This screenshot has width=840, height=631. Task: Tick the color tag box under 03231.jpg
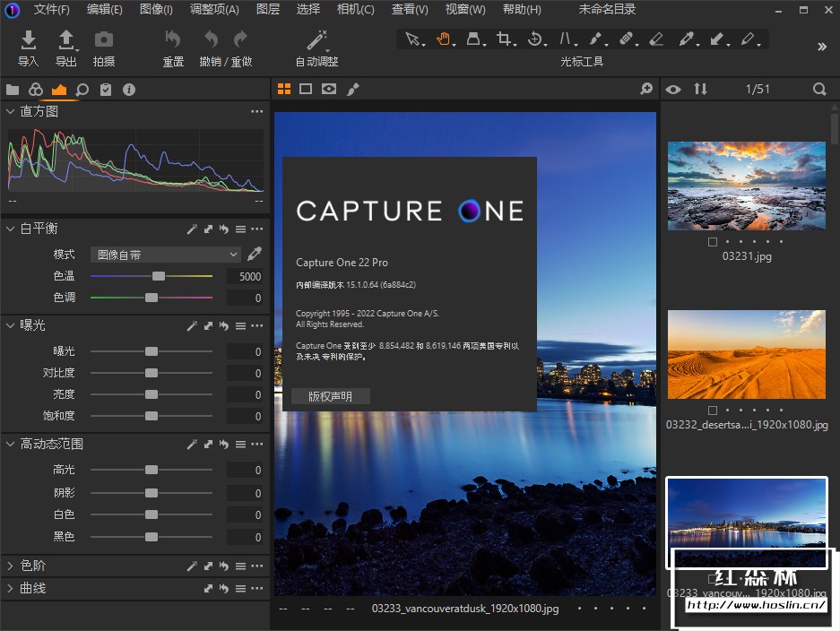(x=712, y=242)
